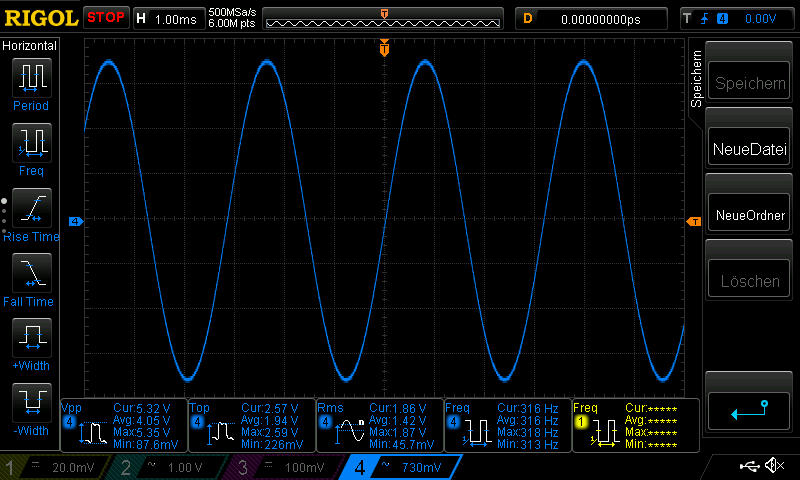Click the Top Cur:2.57 V value

point(270,409)
